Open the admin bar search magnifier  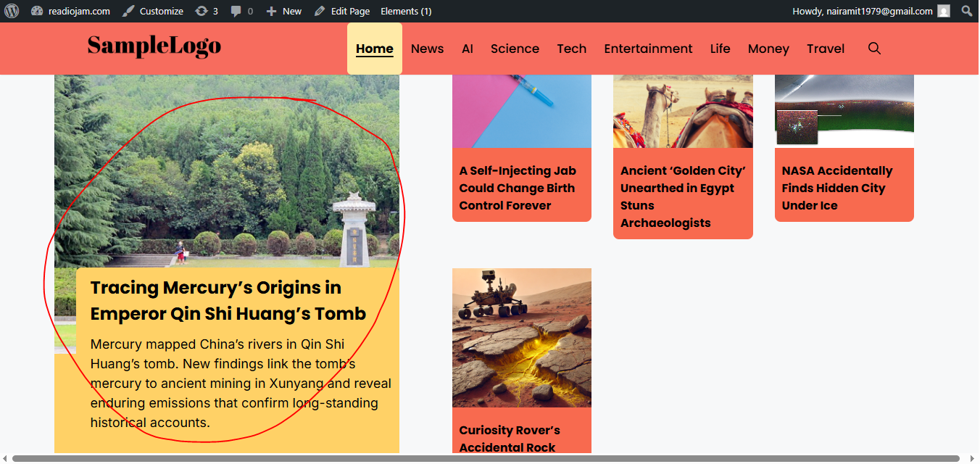[967, 11]
